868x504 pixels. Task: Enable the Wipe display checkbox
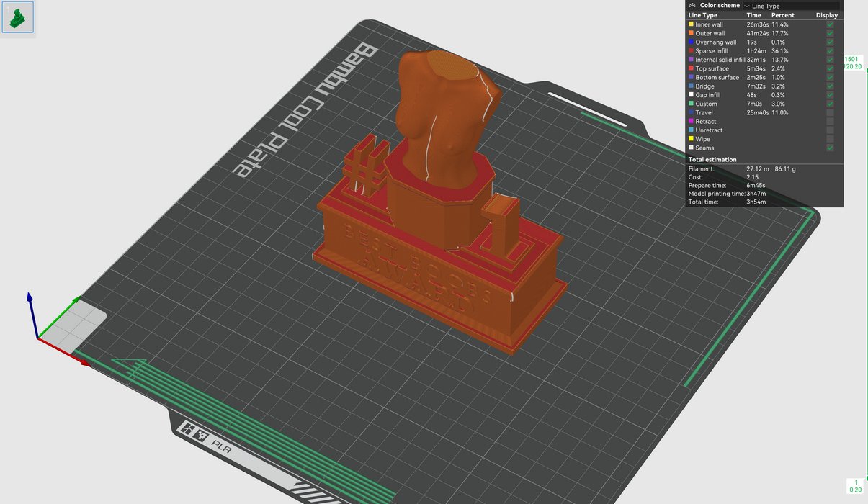pos(830,139)
